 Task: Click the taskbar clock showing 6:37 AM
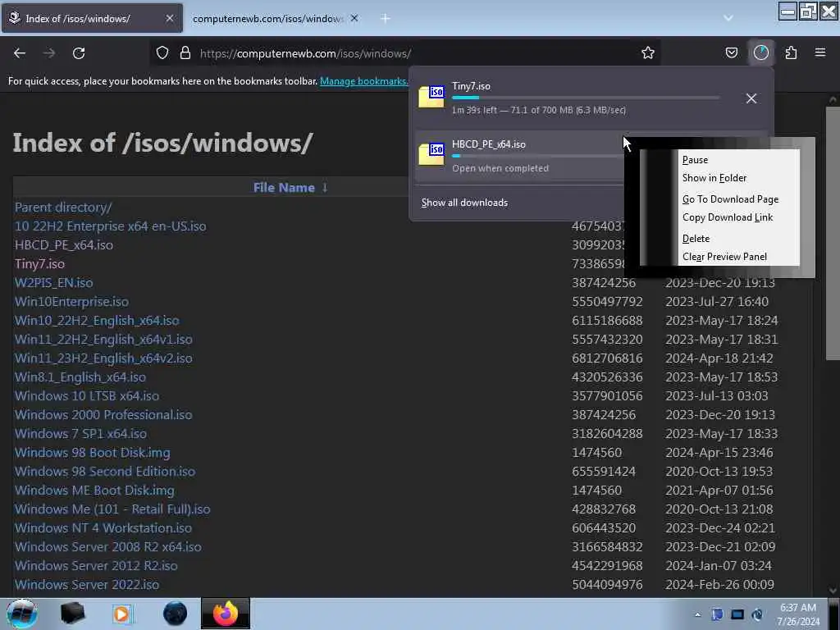tap(798, 614)
